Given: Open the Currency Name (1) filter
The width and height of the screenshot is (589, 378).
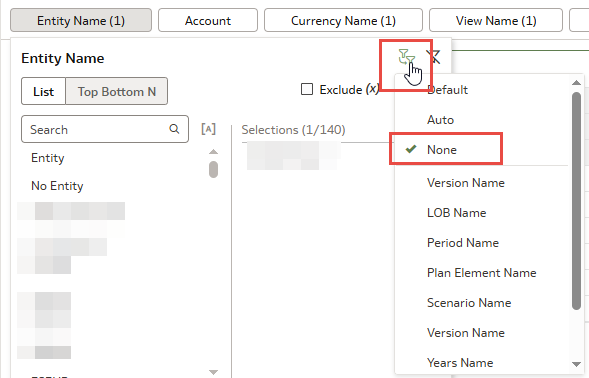Looking at the screenshot, I should (343, 20).
